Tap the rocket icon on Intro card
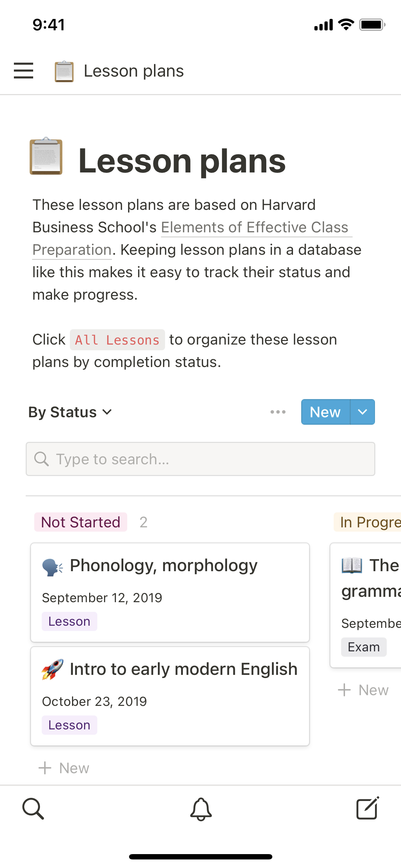This screenshot has height=868, width=401. click(52, 669)
